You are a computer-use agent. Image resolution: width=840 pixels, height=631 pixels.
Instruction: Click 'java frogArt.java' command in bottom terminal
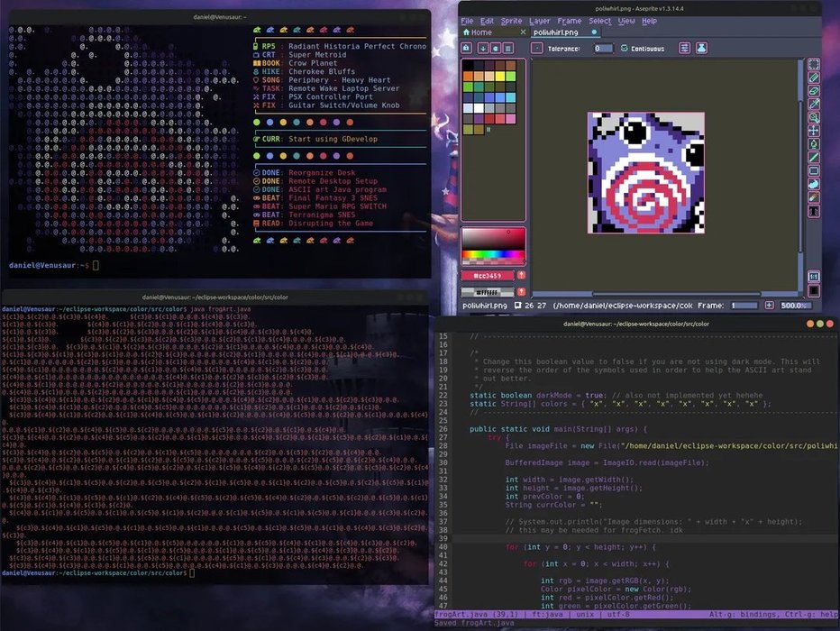(x=220, y=309)
